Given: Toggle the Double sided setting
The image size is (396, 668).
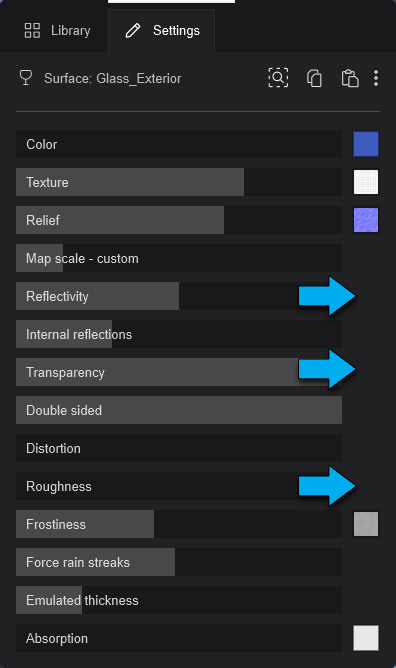Looking at the screenshot, I should click(179, 410).
